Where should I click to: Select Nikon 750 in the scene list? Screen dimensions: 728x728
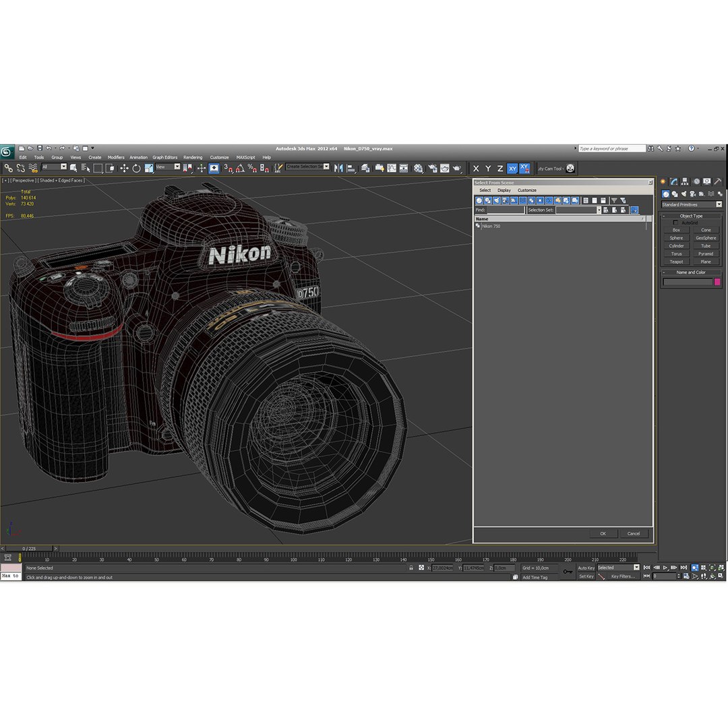(x=491, y=226)
